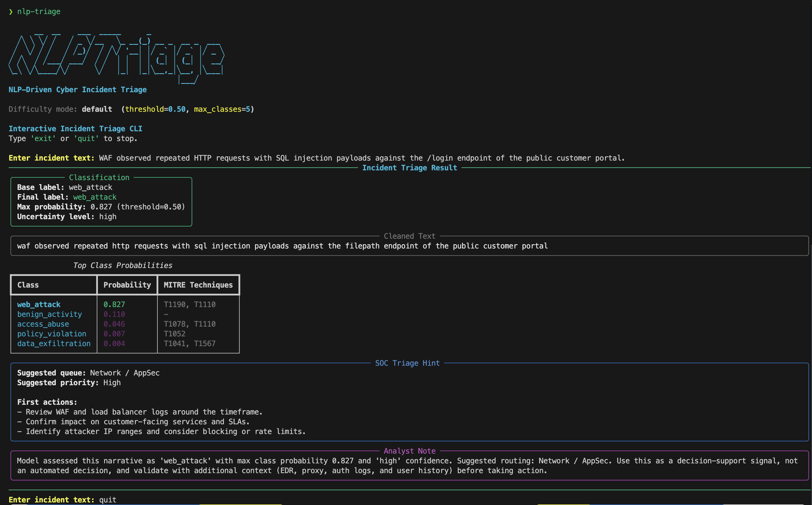
Task: Click the 'Cleaned Text' panel title
Action: 409,236
